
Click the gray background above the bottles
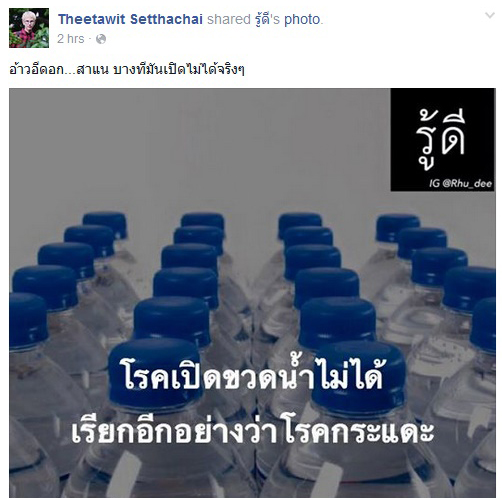[x=200, y=150]
